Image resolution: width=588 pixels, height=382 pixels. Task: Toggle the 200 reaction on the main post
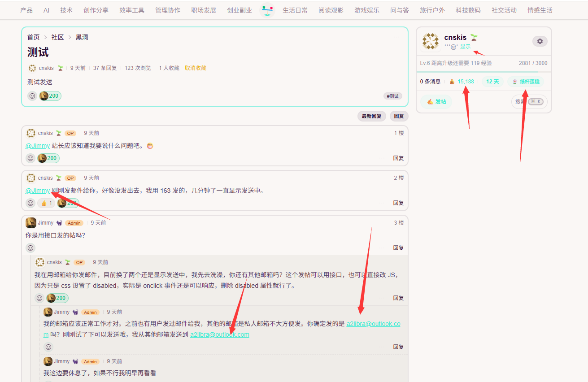click(x=50, y=96)
